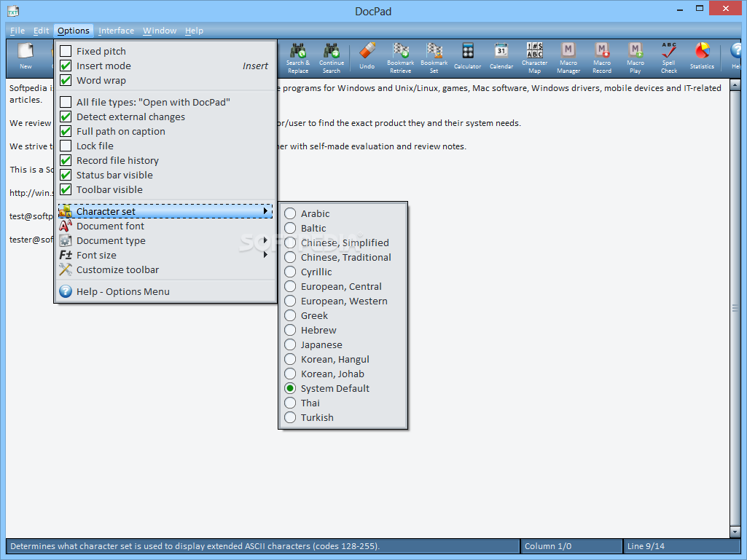Click the Continue Search icon
The width and height of the screenshot is (747, 560).
332,58
